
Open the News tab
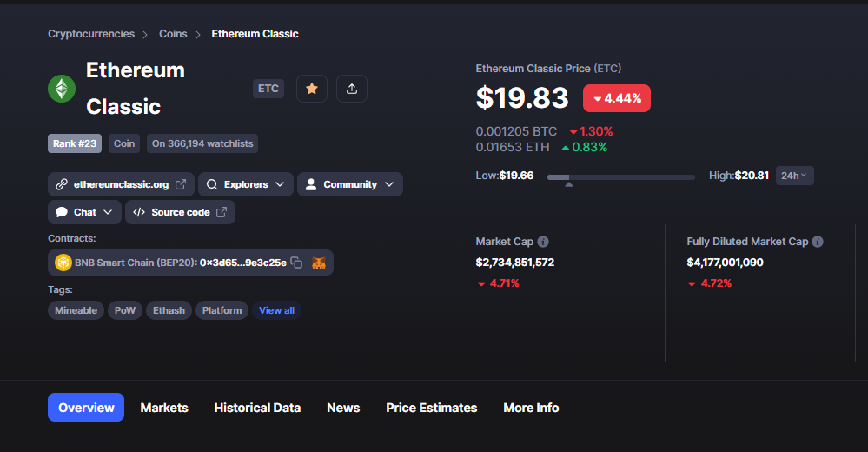[343, 408]
